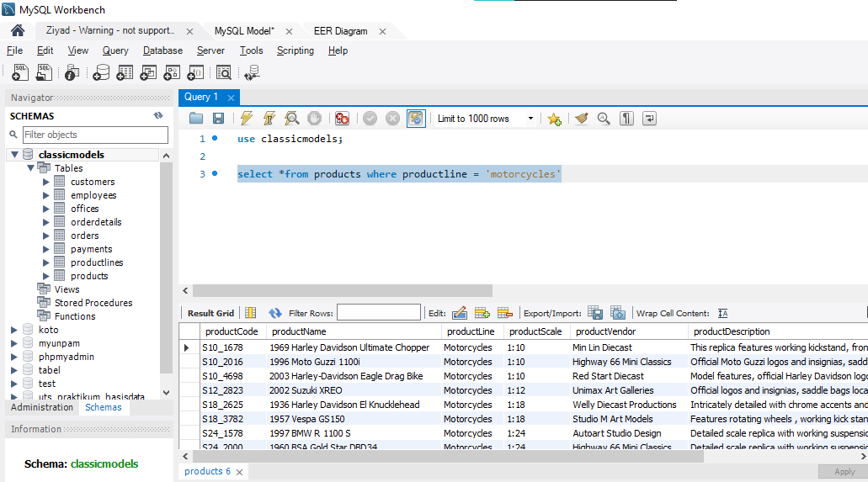Image resolution: width=868 pixels, height=482 pixels.
Task: Click the Filter Rows input field
Action: [379, 313]
